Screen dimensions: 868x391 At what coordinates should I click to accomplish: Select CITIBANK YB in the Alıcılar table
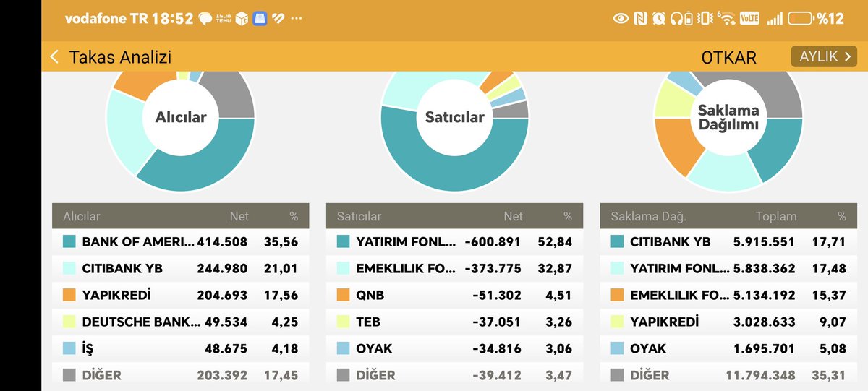(180, 269)
